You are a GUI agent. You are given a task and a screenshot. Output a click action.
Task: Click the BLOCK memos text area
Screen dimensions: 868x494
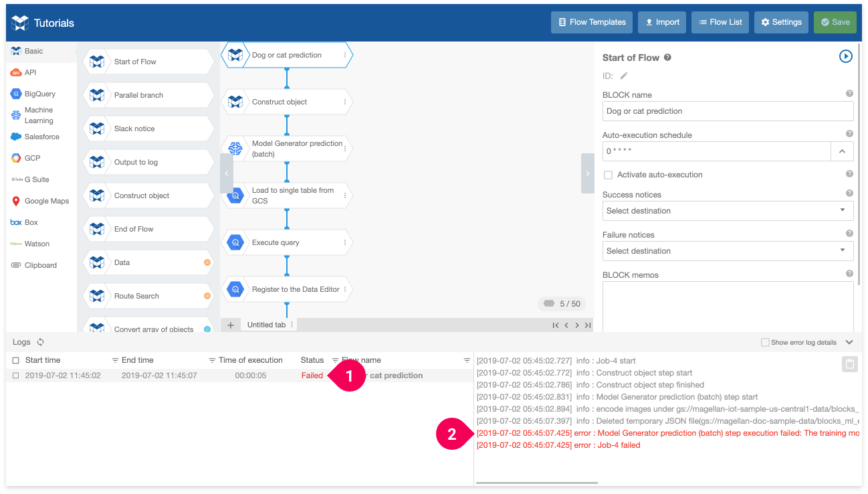point(728,307)
